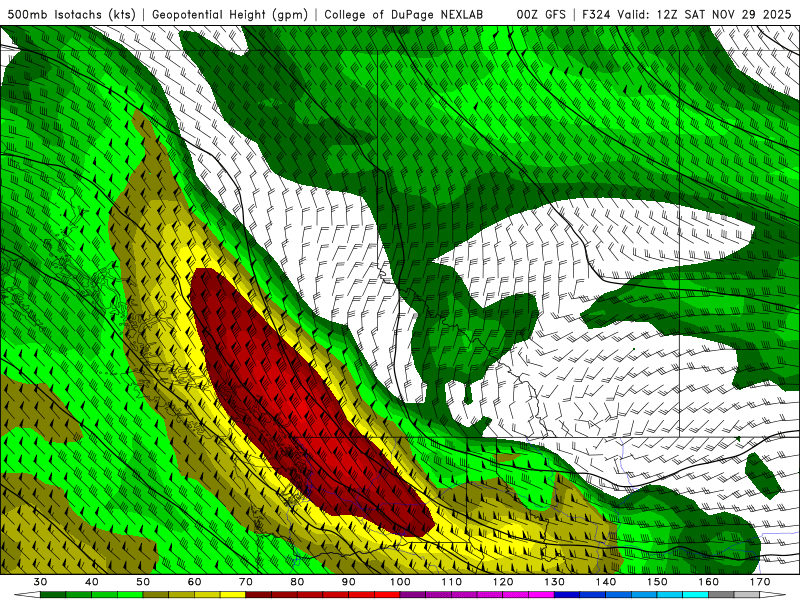Select the cyan swatch just below 160 kts
Image resolution: width=800 pixels, height=600 pixels.
click(695, 595)
